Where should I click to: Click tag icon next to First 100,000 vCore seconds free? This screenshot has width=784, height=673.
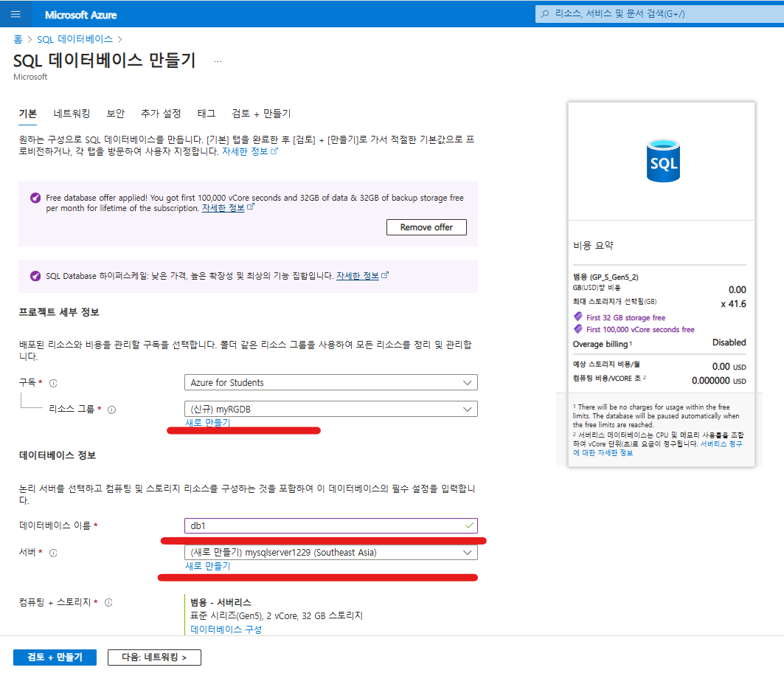(x=578, y=328)
